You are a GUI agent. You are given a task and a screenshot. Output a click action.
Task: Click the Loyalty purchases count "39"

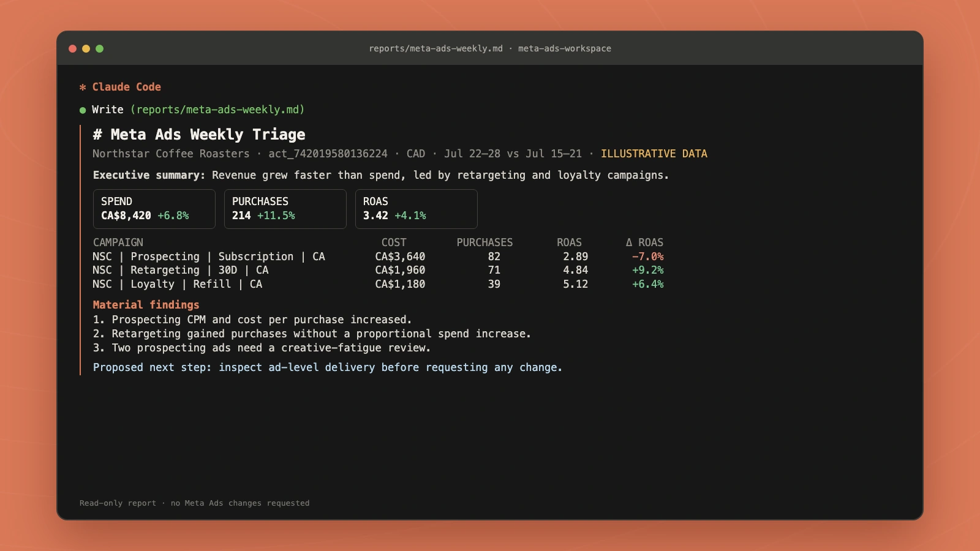pos(494,284)
